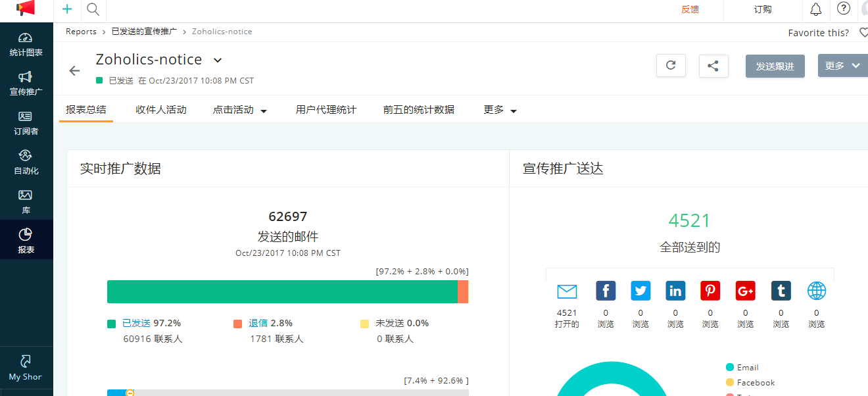
Task: Select the Facebook icon showing 0 浏览
Action: [x=606, y=290]
